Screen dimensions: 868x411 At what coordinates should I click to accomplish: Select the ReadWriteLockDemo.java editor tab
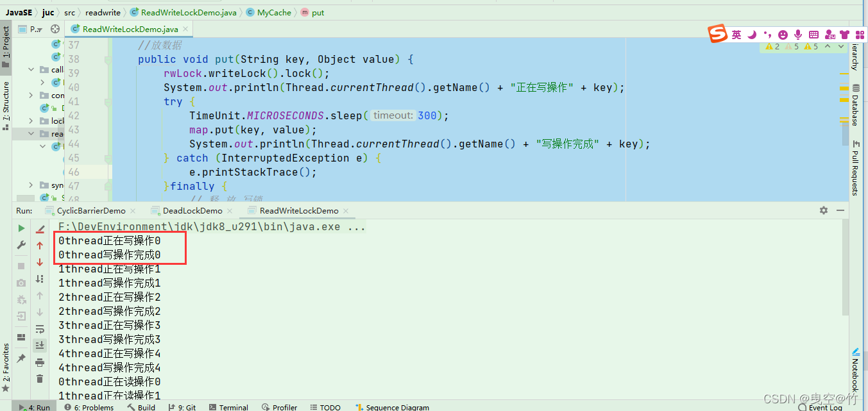click(130, 29)
